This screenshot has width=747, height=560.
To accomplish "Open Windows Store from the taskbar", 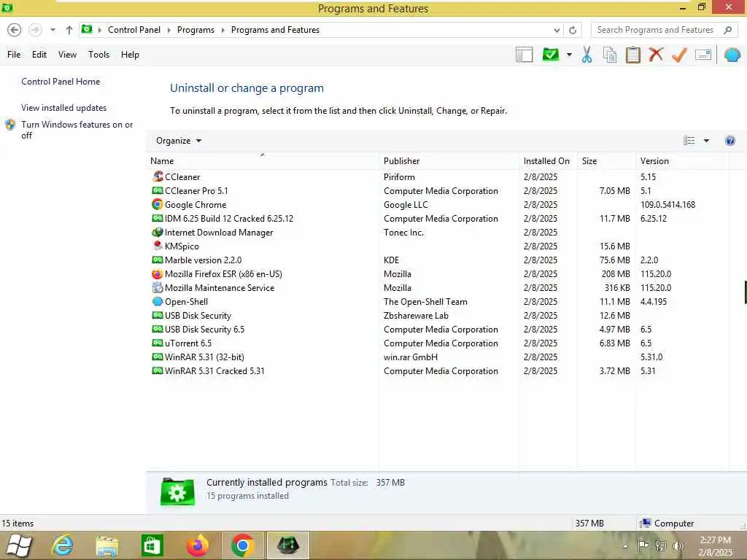I will coord(152,545).
